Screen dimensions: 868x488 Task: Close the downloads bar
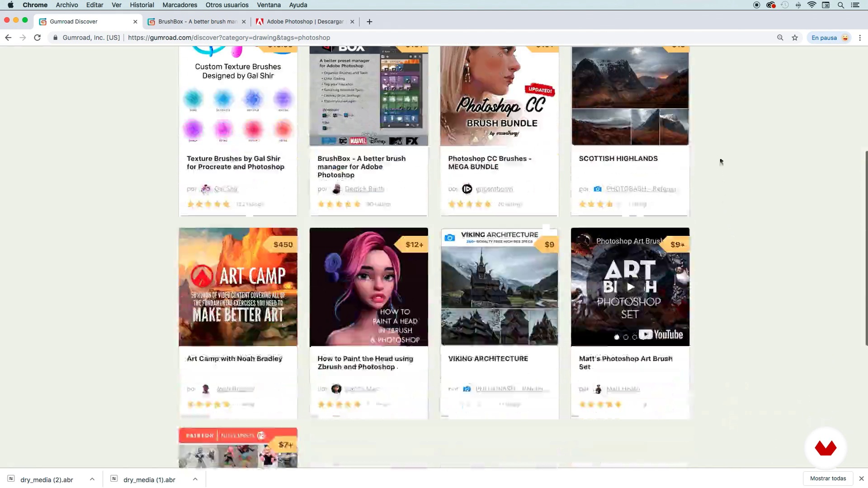(861, 479)
